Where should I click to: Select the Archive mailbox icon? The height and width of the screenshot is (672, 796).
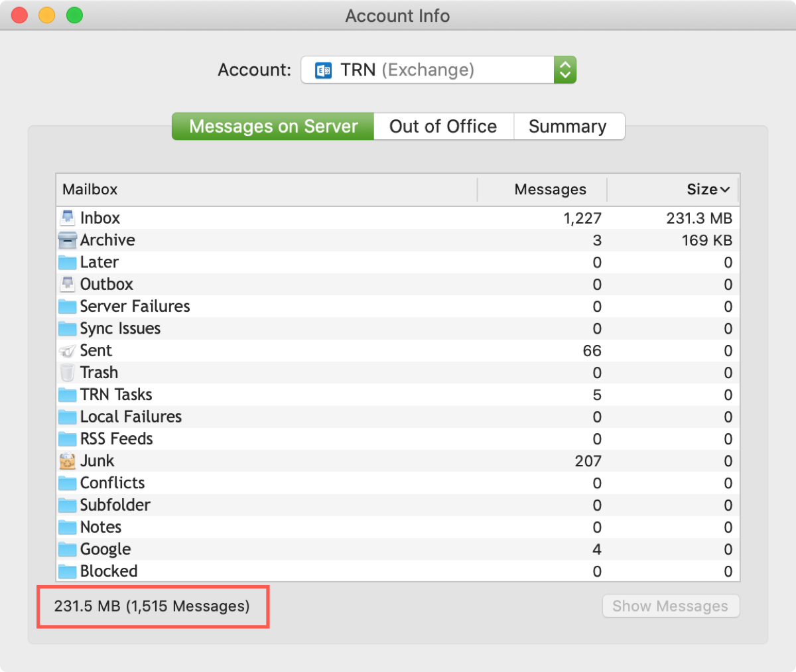click(67, 239)
